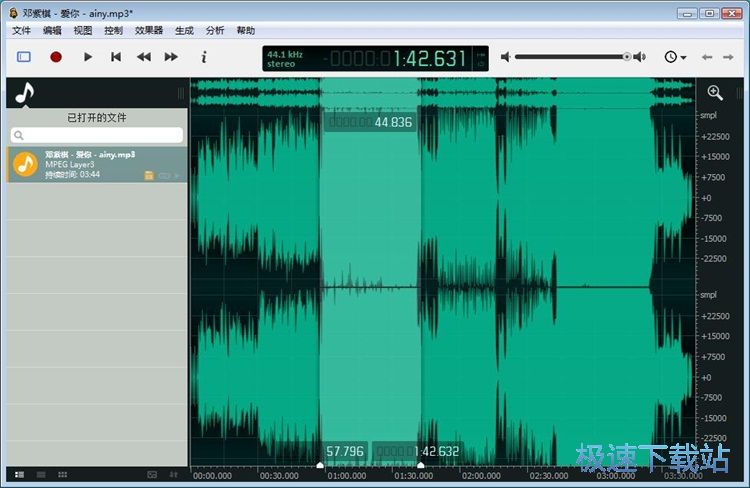
Task: Click the selection end marker on the timeline
Action: pos(420,465)
